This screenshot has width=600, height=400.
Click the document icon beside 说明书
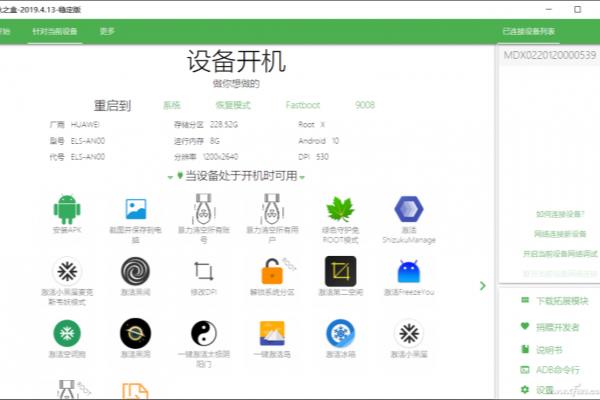[x=525, y=349]
